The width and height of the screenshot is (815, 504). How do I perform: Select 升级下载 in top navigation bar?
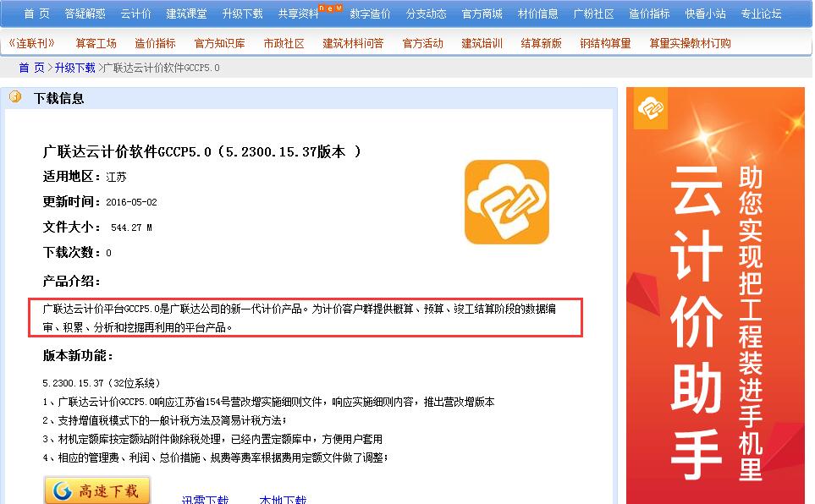click(x=243, y=14)
